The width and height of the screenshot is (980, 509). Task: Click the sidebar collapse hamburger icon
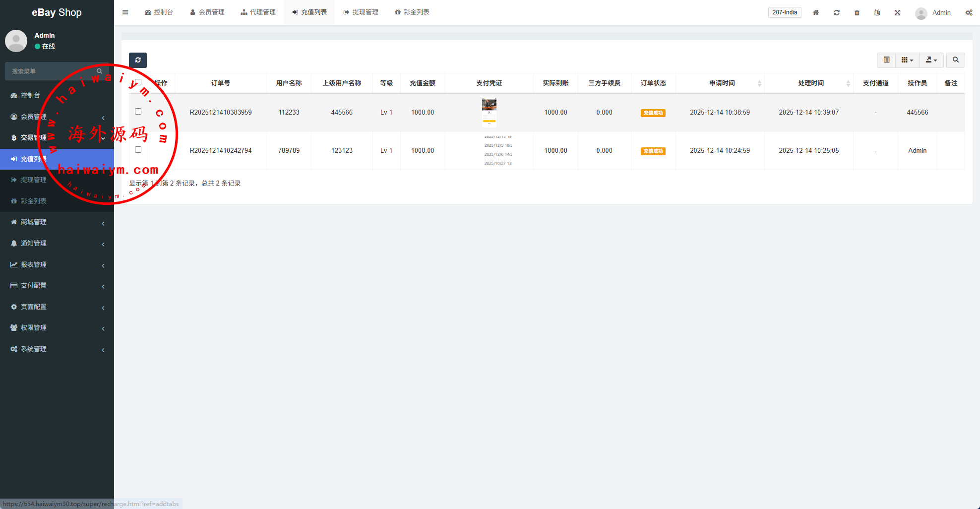[x=125, y=12]
